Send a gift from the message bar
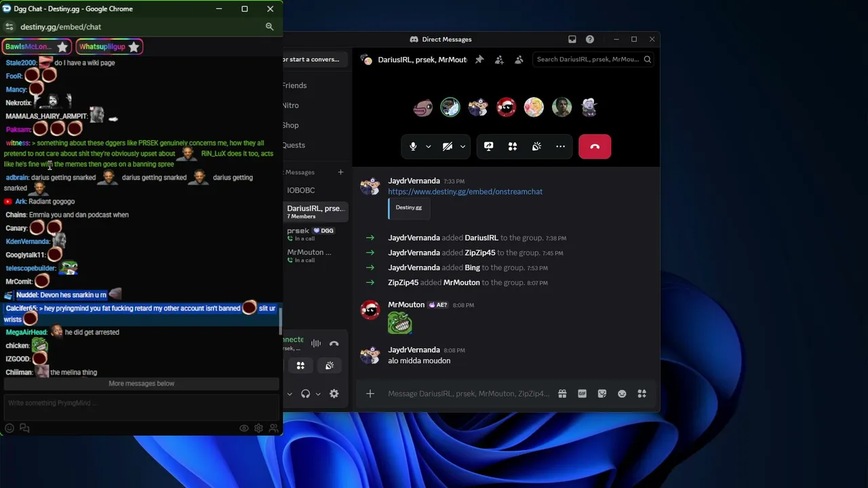Viewport: 868px width, 488px height. [x=562, y=394]
